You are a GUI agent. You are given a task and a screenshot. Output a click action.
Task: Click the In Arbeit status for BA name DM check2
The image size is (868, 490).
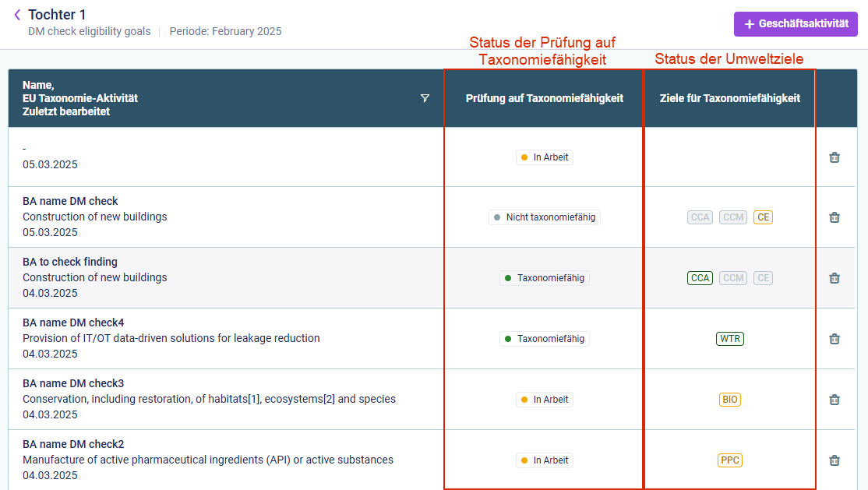[x=544, y=460]
